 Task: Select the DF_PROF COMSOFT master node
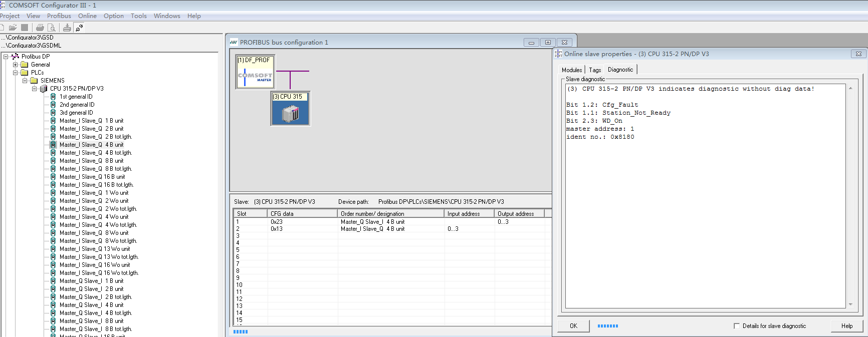[x=255, y=72]
